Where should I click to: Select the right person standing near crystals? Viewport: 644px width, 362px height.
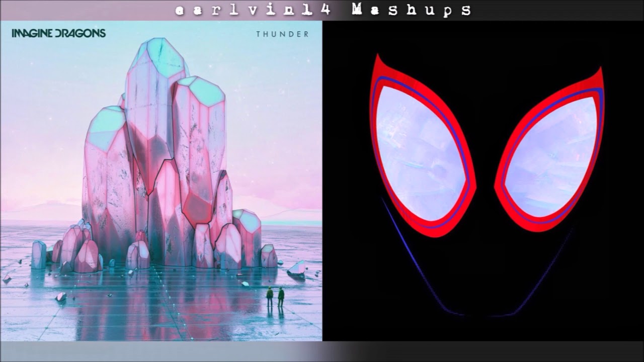pyautogui.click(x=281, y=296)
